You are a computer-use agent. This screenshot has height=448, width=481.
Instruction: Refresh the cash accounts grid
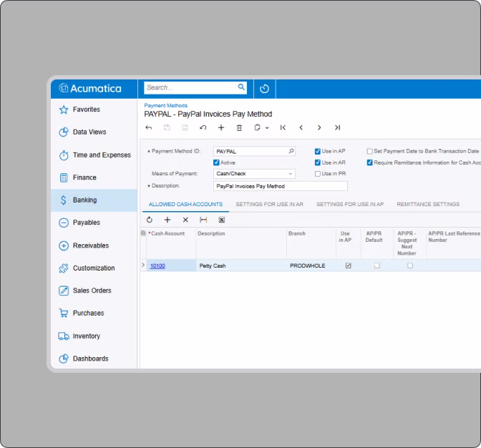coord(150,220)
